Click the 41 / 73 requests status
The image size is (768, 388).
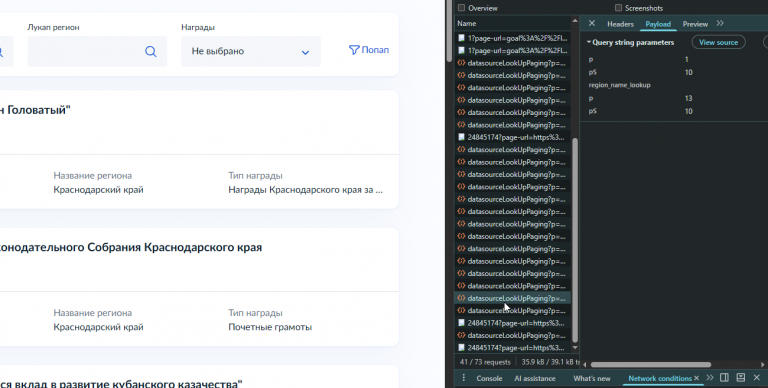coord(485,362)
